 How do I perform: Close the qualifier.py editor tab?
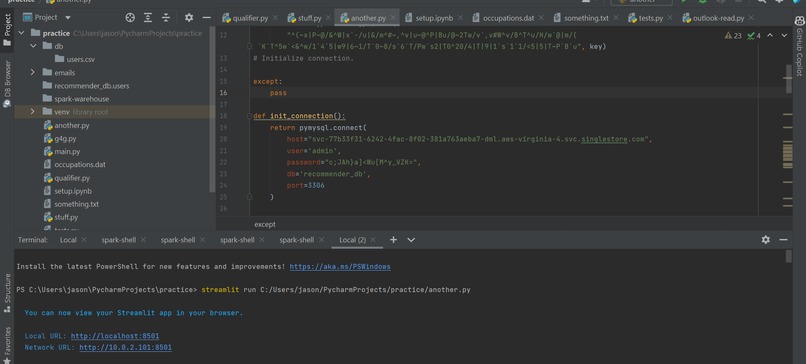(276, 18)
